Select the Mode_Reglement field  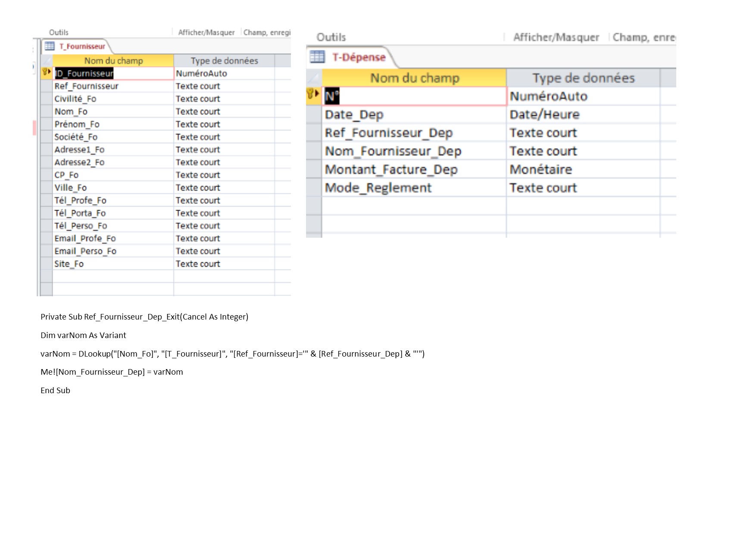(414, 188)
